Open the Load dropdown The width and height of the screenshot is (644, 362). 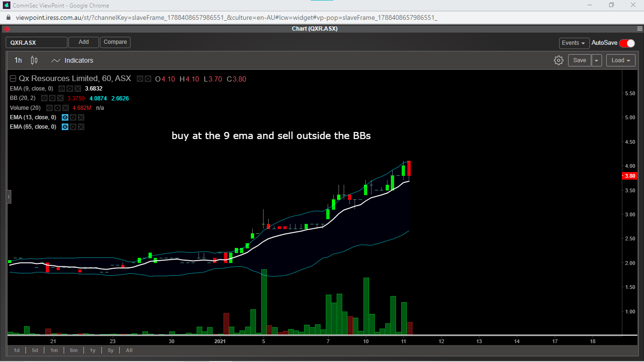click(x=620, y=60)
